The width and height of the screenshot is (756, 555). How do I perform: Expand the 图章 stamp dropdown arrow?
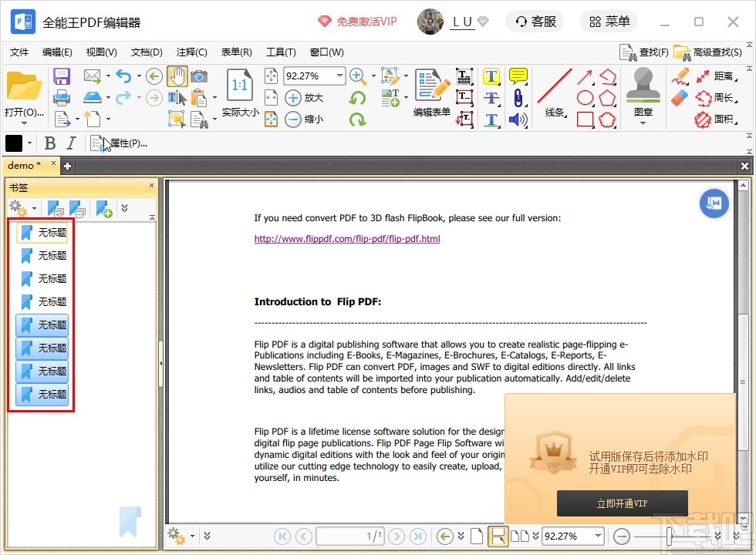click(643, 123)
